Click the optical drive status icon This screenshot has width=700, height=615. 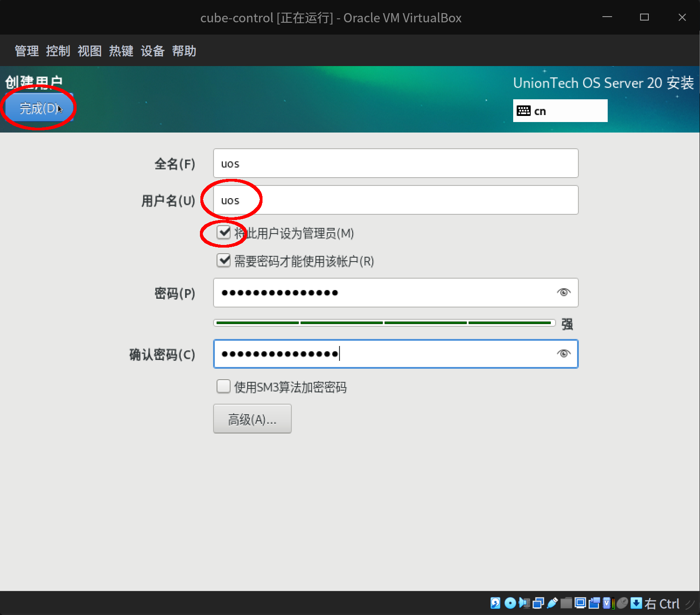click(510, 604)
